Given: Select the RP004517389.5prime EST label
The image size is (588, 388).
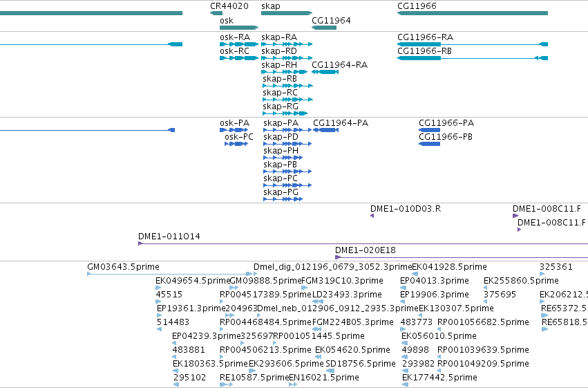Looking at the screenshot, I should (x=266, y=295).
